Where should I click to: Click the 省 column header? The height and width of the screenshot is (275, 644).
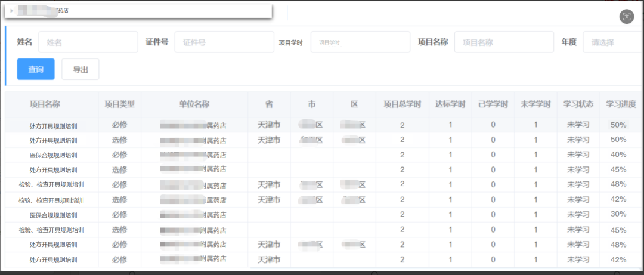tap(269, 104)
